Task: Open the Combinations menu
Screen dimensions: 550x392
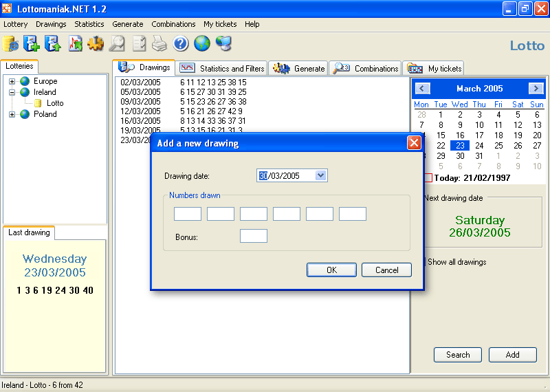Action: click(x=173, y=24)
